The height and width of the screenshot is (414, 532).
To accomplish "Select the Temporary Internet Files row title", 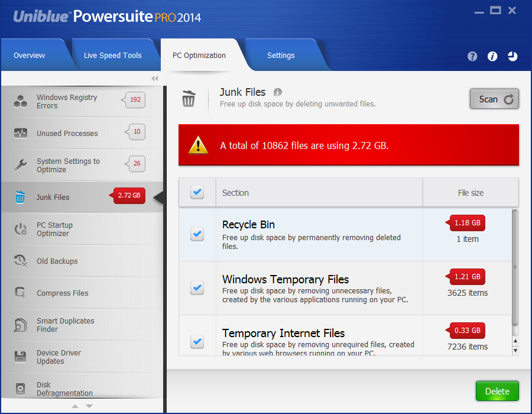I will (283, 333).
